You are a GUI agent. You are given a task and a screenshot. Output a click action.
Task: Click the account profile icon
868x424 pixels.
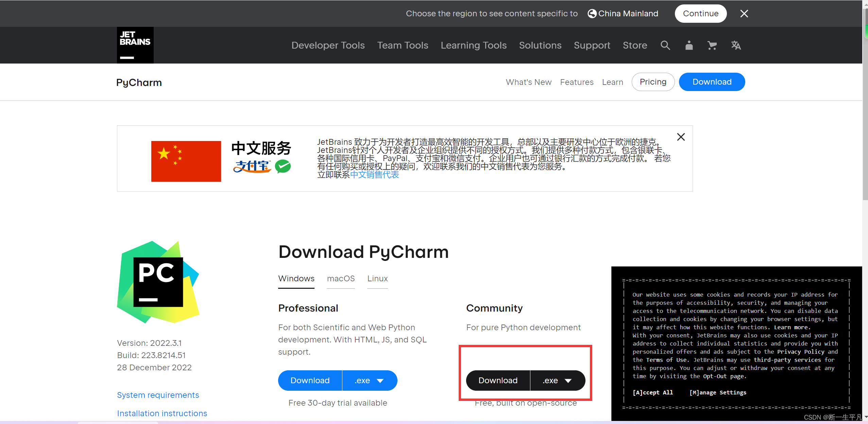point(689,45)
